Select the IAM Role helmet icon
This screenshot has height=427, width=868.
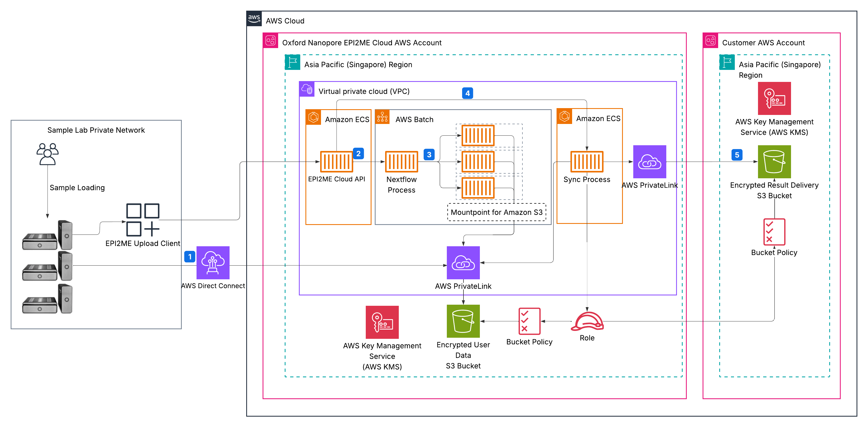click(x=587, y=321)
